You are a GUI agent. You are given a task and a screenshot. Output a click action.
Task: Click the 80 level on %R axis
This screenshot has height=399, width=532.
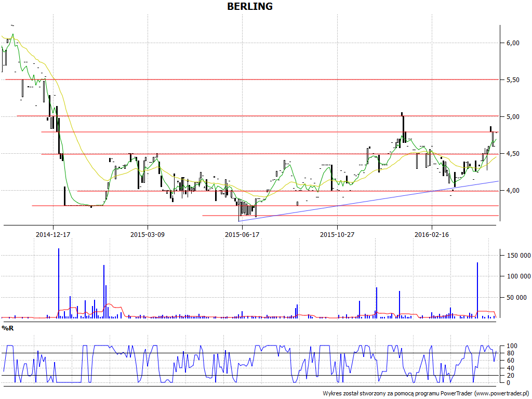click(x=512, y=353)
